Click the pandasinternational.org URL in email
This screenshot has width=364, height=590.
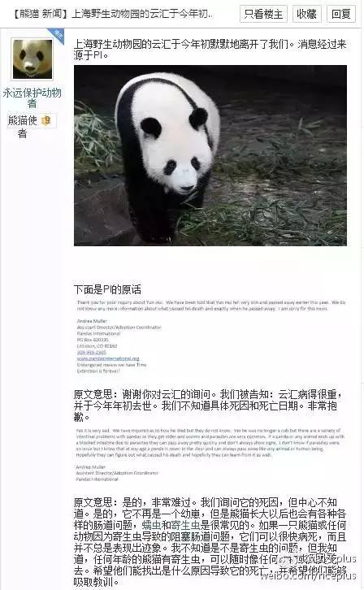click(x=108, y=358)
